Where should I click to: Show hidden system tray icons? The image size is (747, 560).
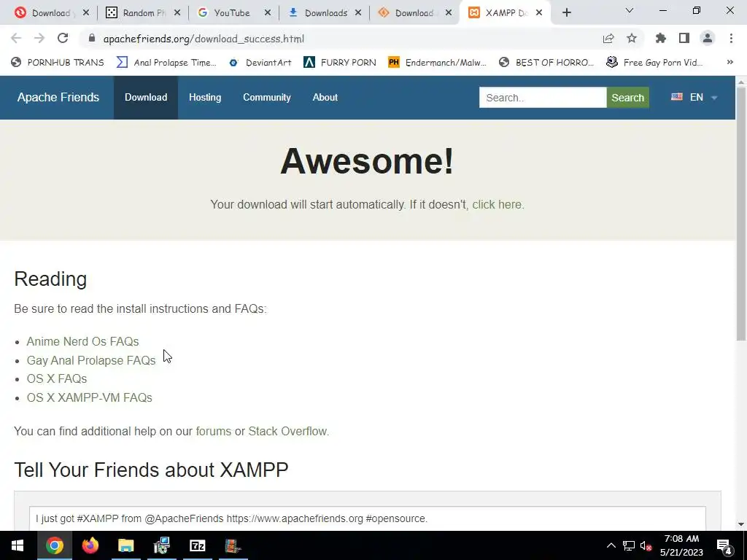coord(611,545)
